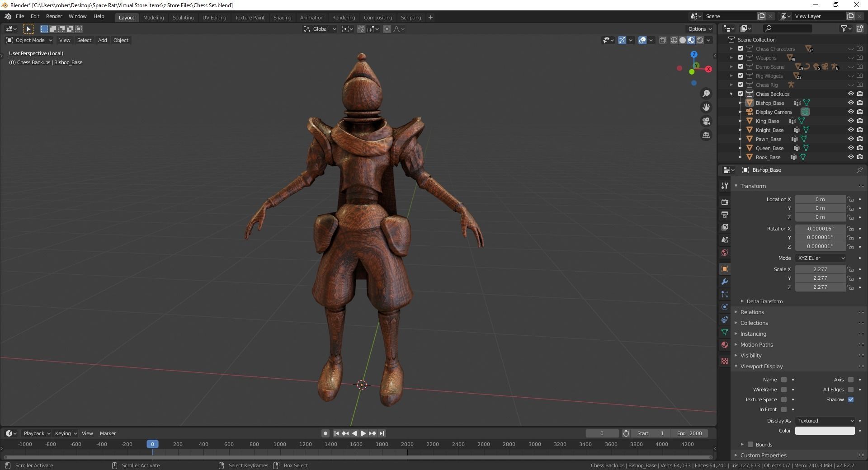This screenshot has height=470, width=868.
Task: Switch to the UV Editing workspace tab
Action: coord(214,18)
